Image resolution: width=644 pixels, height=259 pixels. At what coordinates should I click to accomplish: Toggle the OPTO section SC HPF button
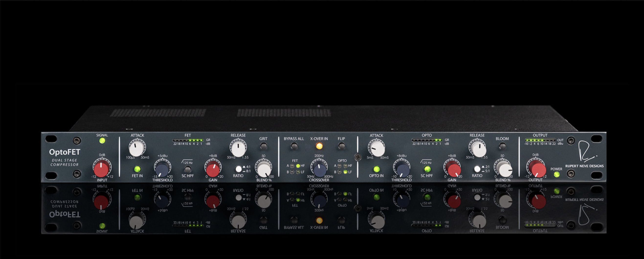(x=427, y=169)
